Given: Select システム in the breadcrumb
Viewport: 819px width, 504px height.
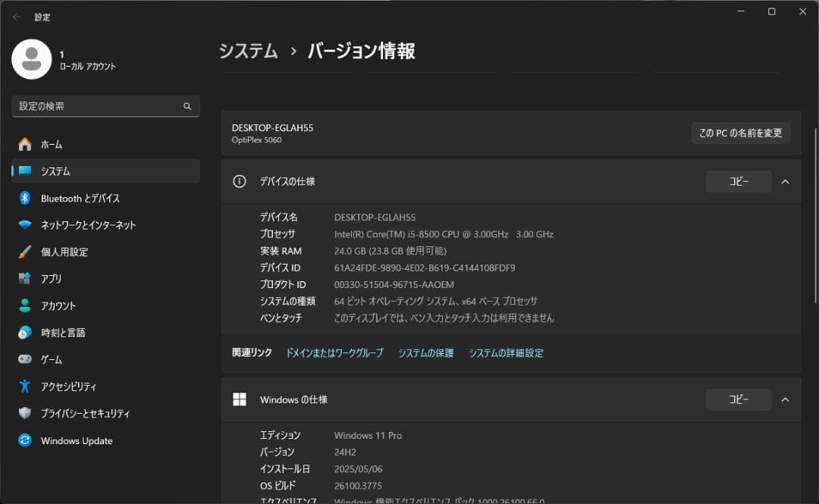Looking at the screenshot, I should tap(248, 51).
